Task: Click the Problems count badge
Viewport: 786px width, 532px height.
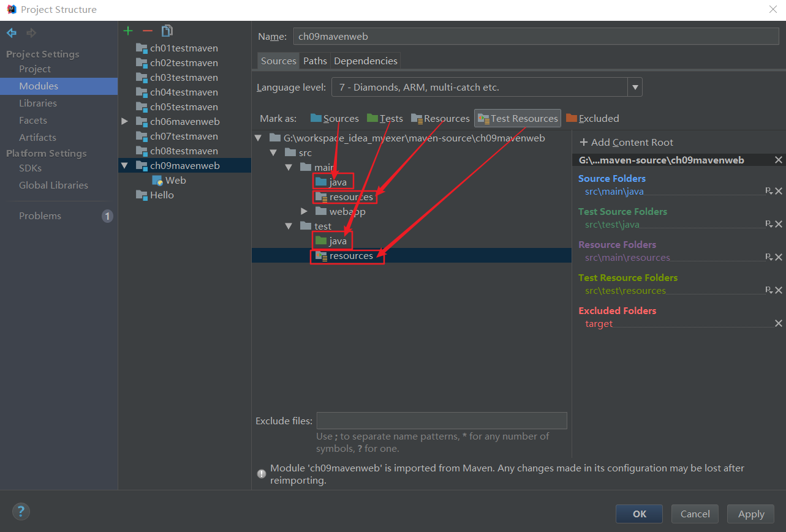Action: click(x=107, y=216)
